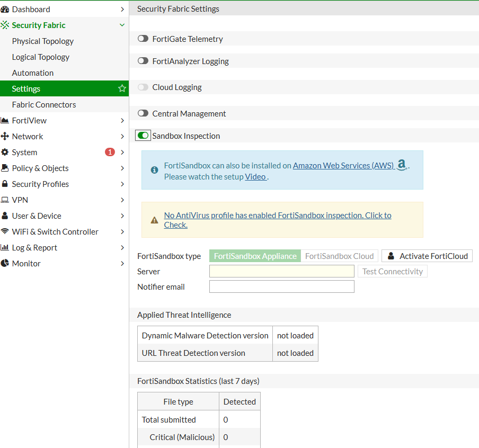Click the Log & Report bar chart icon
479x448 pixels.
pos(5,247)
